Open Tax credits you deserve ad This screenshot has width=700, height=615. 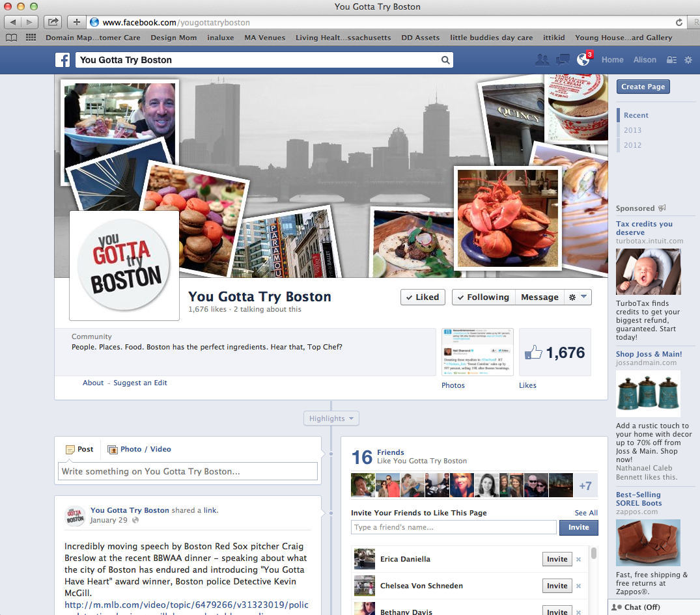click(644, 228)
